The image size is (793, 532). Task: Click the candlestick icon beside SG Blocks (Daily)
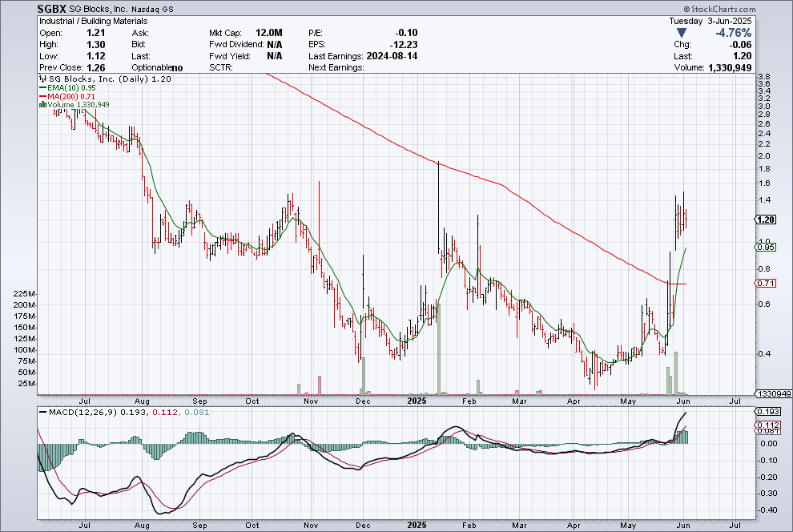coord(43,79)
